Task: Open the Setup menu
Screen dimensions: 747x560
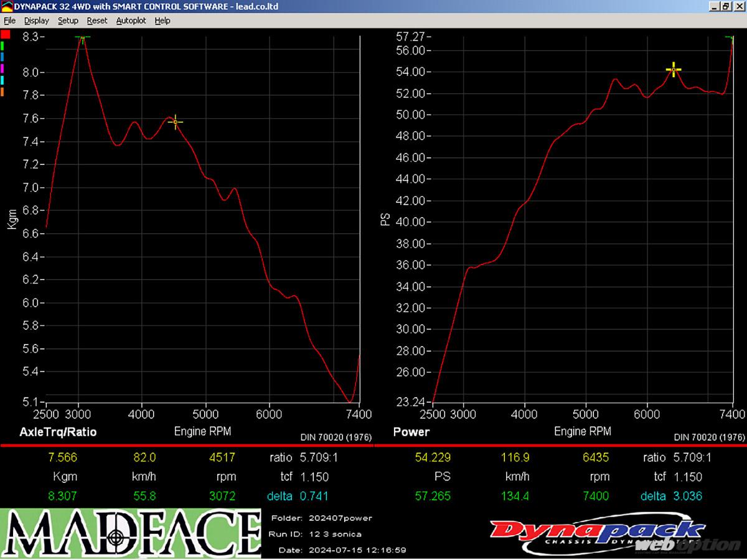Action: click(x=68, y=21)
